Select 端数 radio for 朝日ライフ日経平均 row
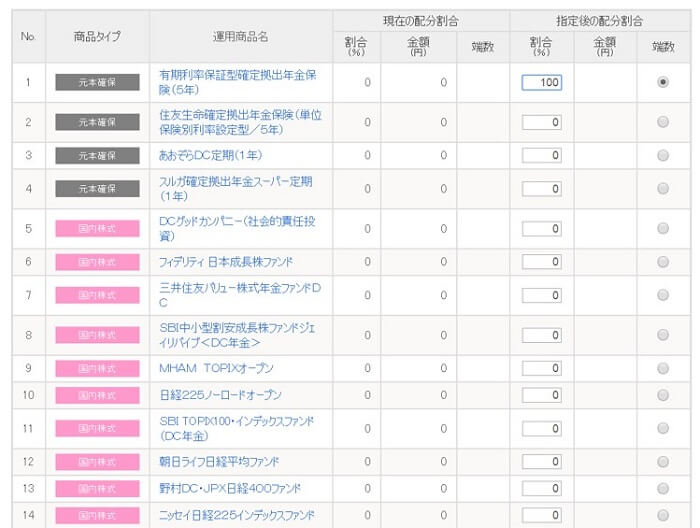The image size is (700, 528). (x=663, y=461)
